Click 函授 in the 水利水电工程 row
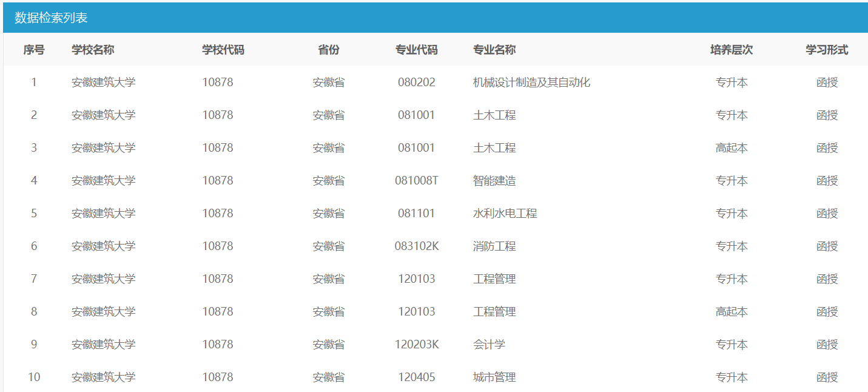Image resolution: width=868 pixels, height=392 pixels. coord(827,213)
